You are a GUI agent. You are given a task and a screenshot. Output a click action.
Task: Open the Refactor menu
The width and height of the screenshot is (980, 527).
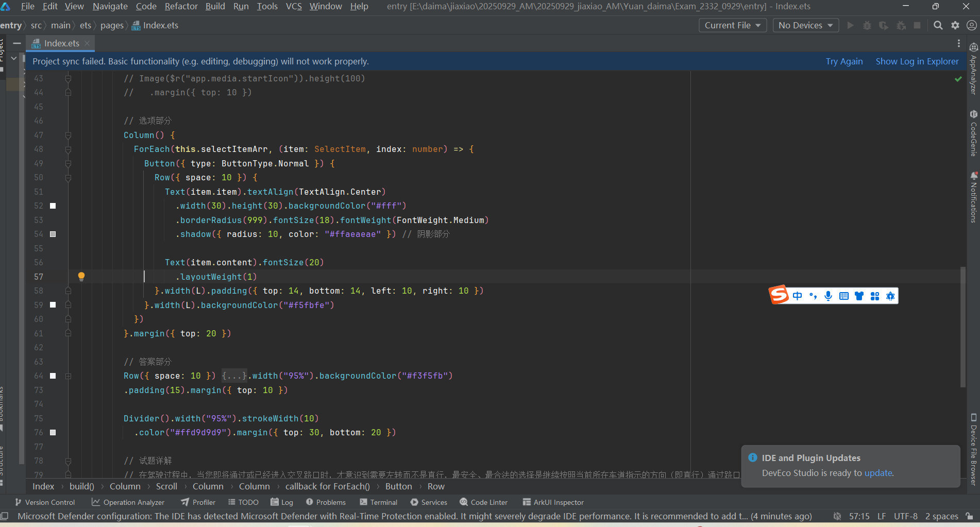181,6
